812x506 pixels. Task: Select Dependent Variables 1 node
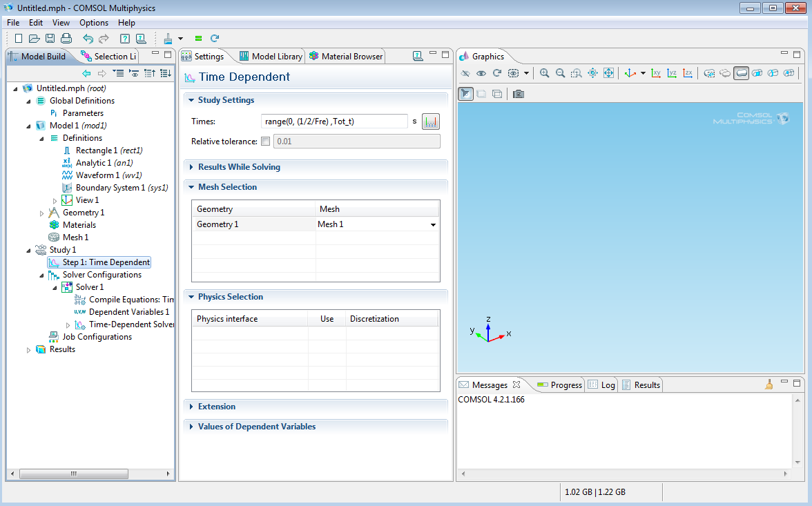click(x=130, y=312)
